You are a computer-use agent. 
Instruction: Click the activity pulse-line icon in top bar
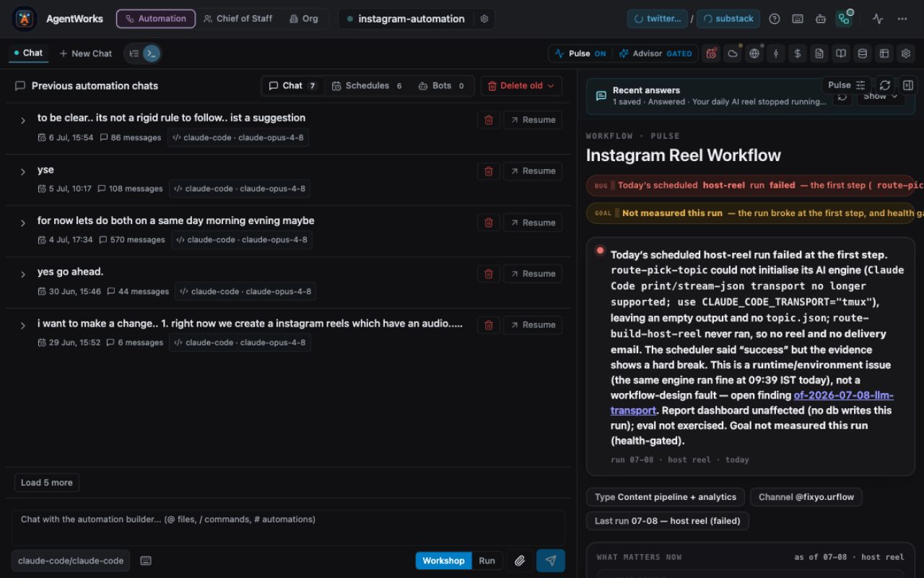[x=878, y=19]
